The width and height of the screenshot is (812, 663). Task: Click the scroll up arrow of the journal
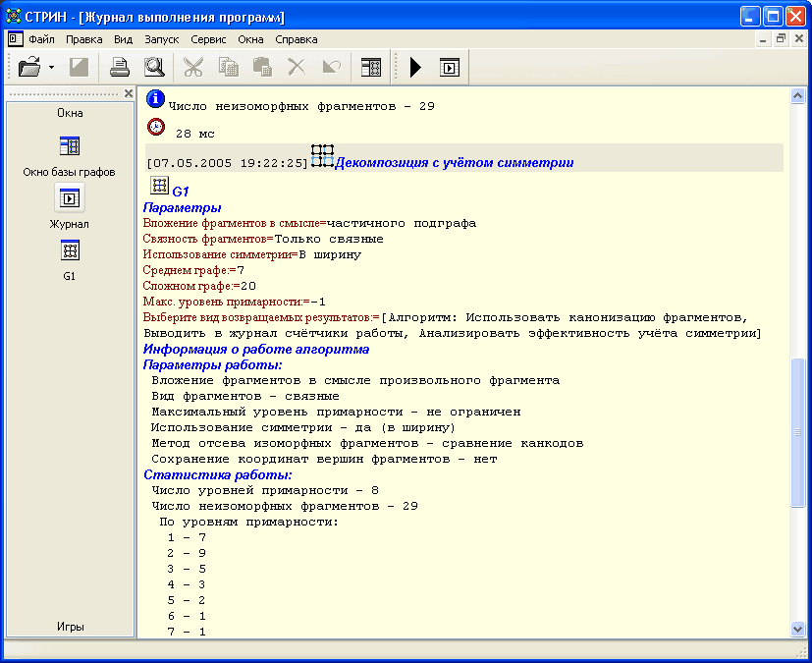[797, 96]
